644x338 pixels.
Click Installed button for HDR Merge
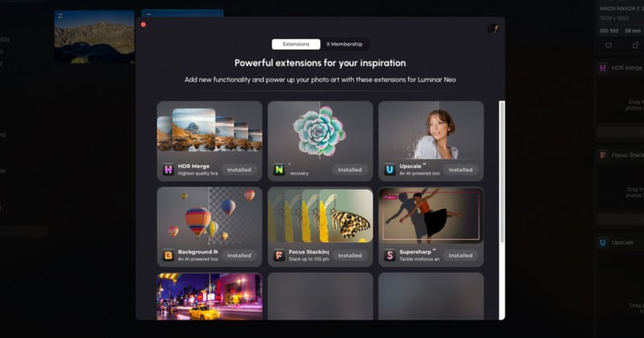pos(239,170)
